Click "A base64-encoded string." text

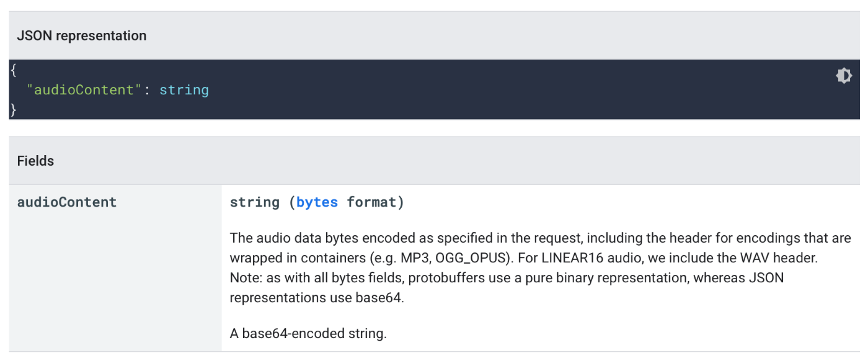pyautogui.click(x=308, y=333)
